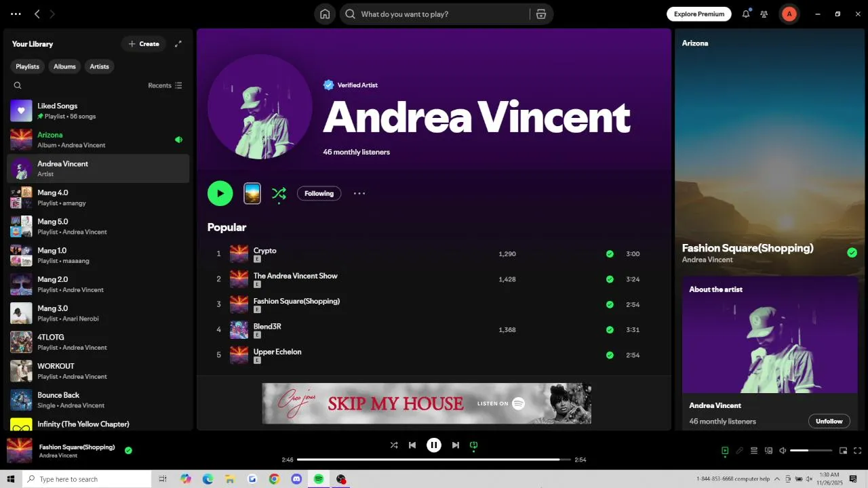868x488 pixels.
Task: Filter library by Artists
Action: click(x=99, y=66)
